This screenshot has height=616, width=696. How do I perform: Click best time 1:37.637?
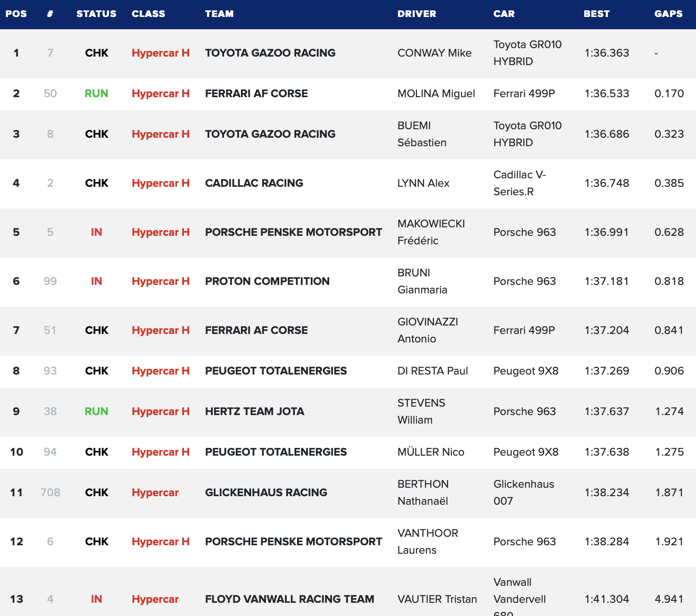click(607, 411)
